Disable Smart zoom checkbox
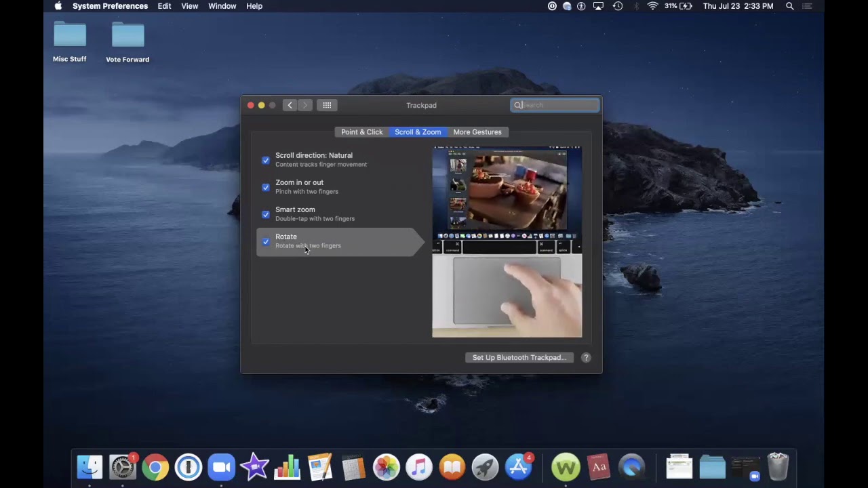 [x=266, y=214]
